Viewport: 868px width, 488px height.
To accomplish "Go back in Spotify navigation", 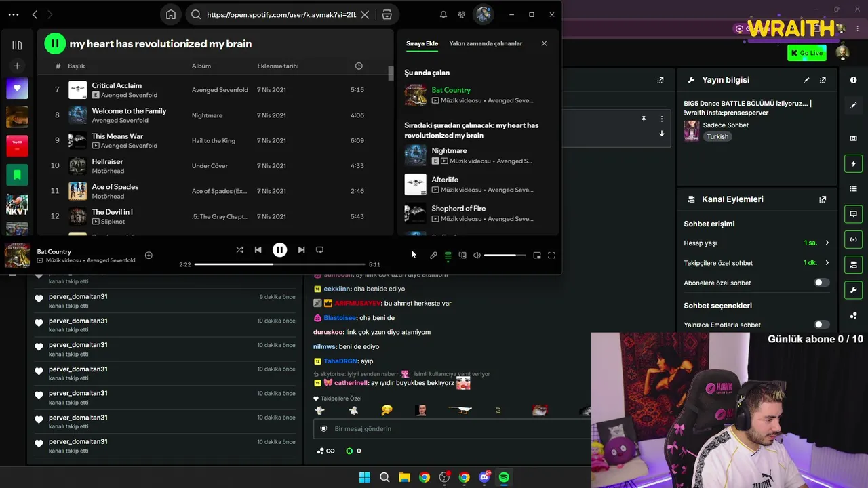I will pyautogui.click(x=35, y=14).
